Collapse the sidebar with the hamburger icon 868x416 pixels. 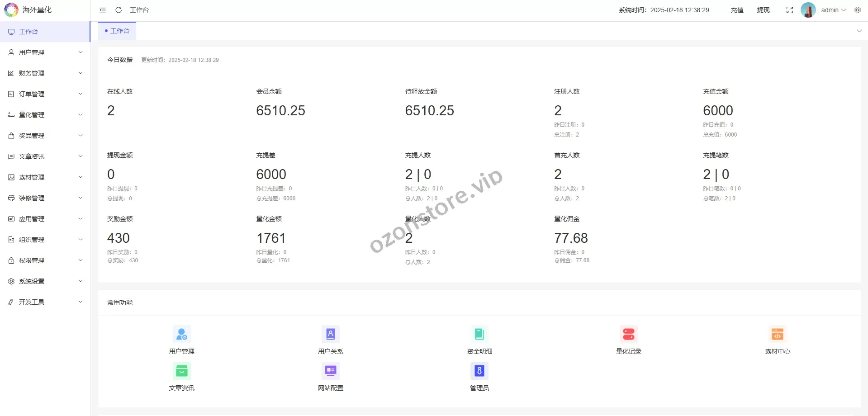(103, 10)
